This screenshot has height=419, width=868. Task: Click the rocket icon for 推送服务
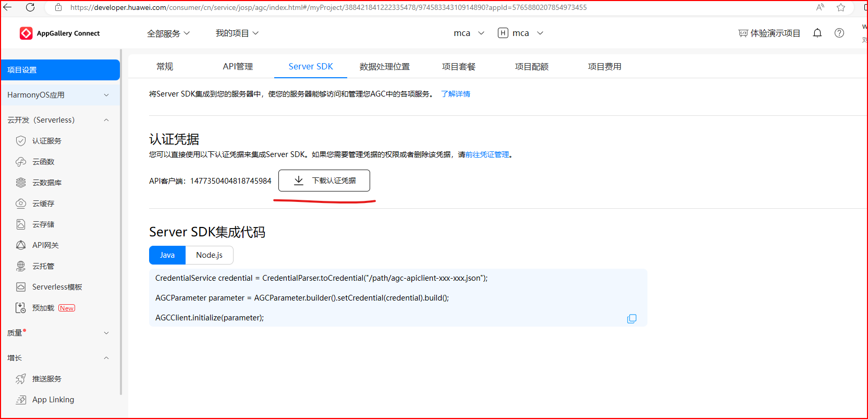(x=21, y=379)
